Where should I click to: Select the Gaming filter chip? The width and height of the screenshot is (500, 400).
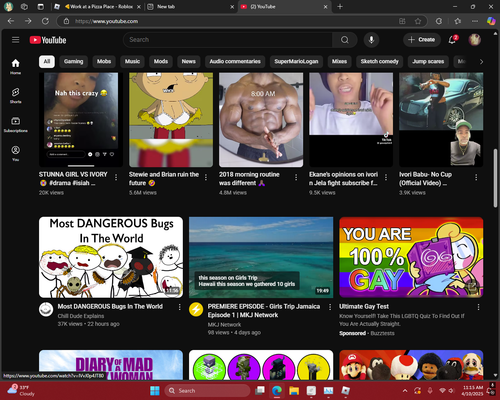[x=73, y=62]
